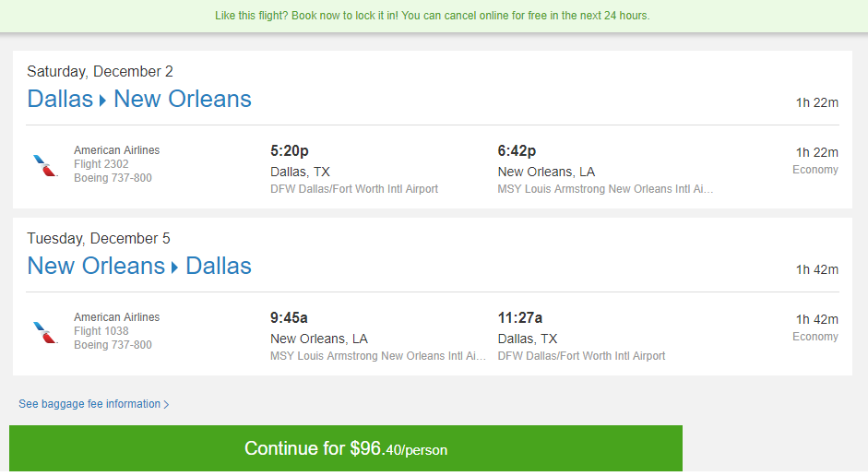The image size is (868, 476).
Task: Click truncated MSY airport name in outbound flight
Action: 605,189
